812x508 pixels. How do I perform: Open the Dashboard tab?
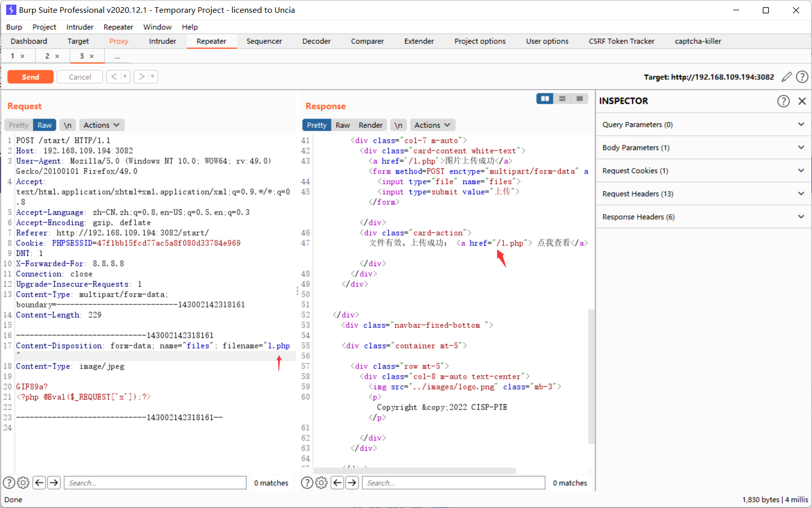click(x=29, y=42)
